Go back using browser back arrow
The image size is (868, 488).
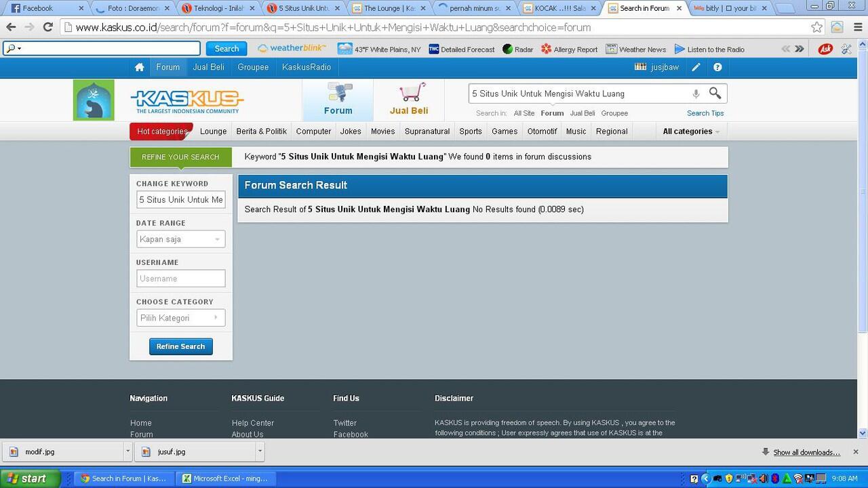click(x=11, y=27)
